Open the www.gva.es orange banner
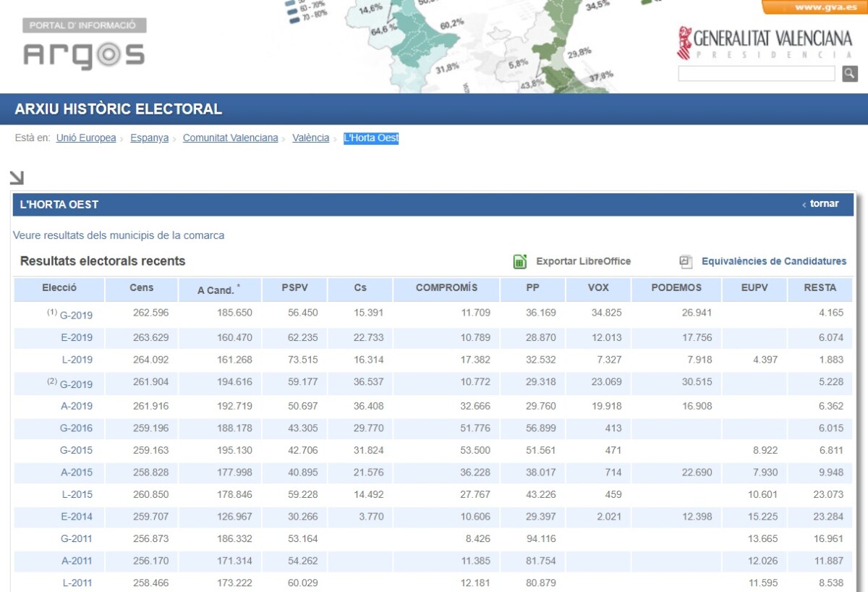 (820, 6)
